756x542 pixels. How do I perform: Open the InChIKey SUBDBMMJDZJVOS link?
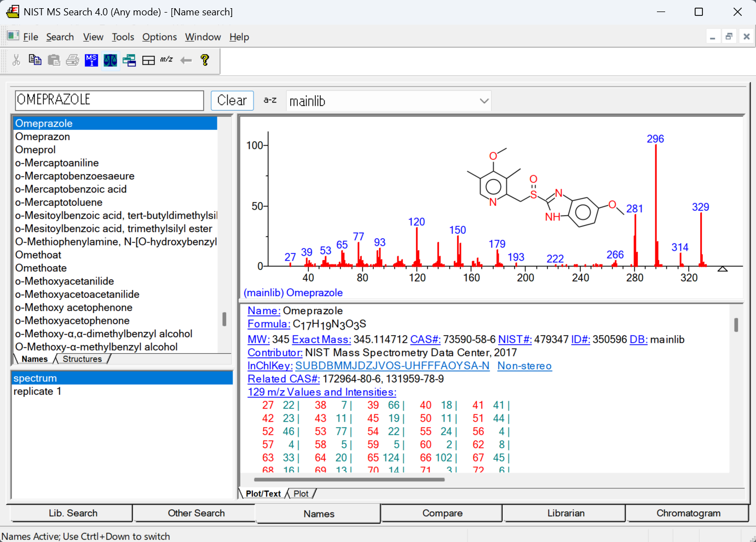pos(392,366)
